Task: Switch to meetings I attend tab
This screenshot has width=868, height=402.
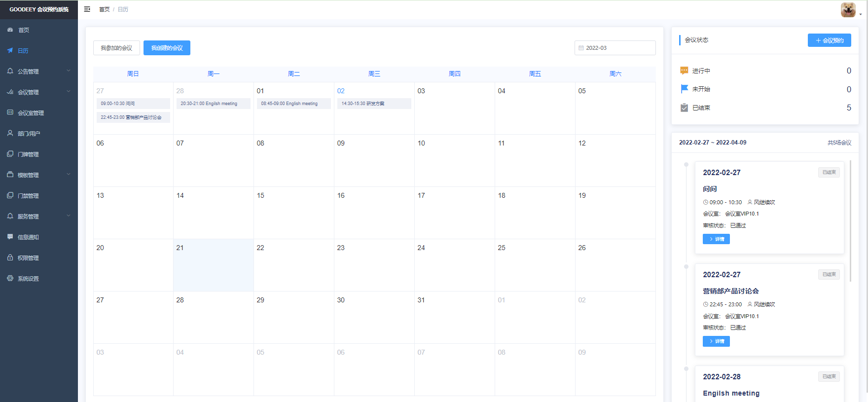Action: (x=116, y=48)
